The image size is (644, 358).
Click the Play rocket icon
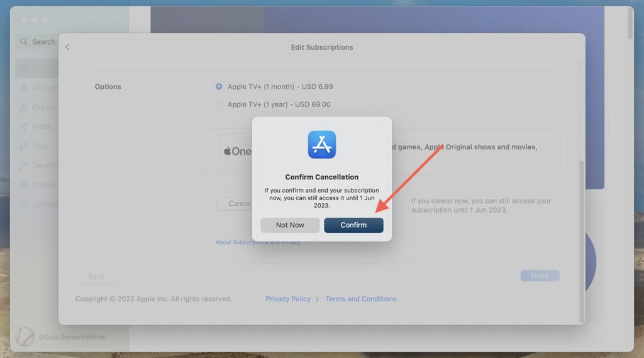(x=24, y=146)
